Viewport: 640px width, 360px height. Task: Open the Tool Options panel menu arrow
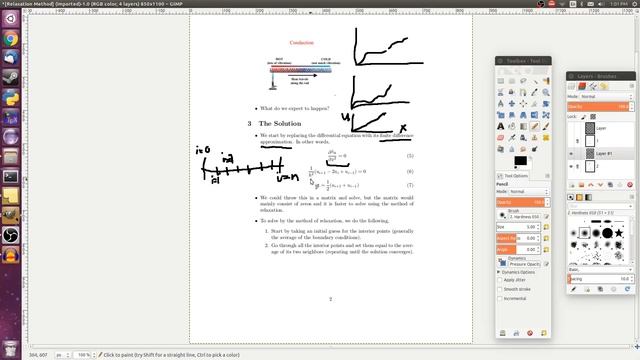click(x=547, y=176)
